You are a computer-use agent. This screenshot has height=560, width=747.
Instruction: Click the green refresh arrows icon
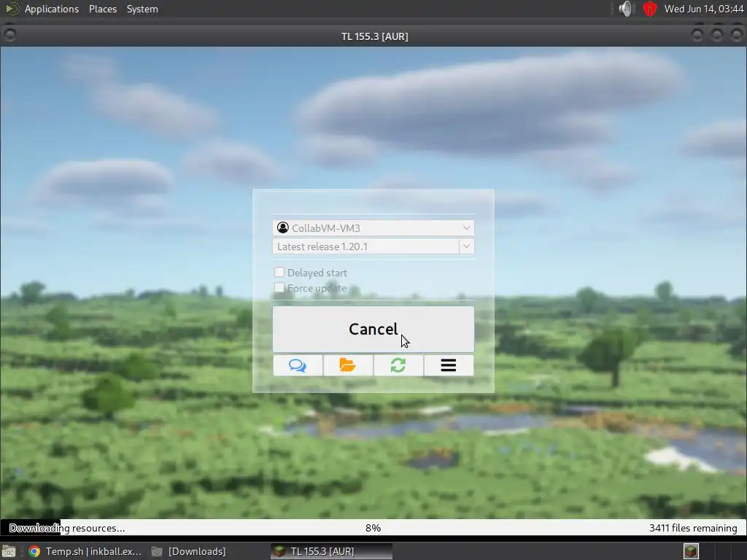click(x=398, y=365)
